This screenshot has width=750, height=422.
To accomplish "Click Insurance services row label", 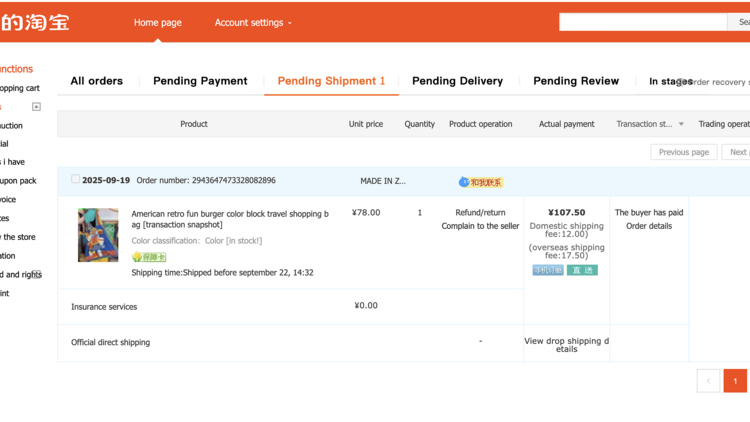I will pyautogui.click(x=104, y=307).
